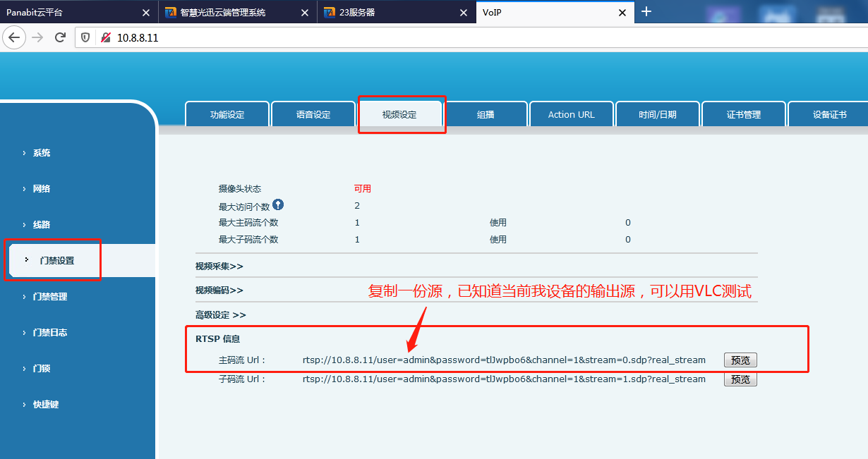
Task: Switch to the 功能设定 tab
Action: click(227, 114)
